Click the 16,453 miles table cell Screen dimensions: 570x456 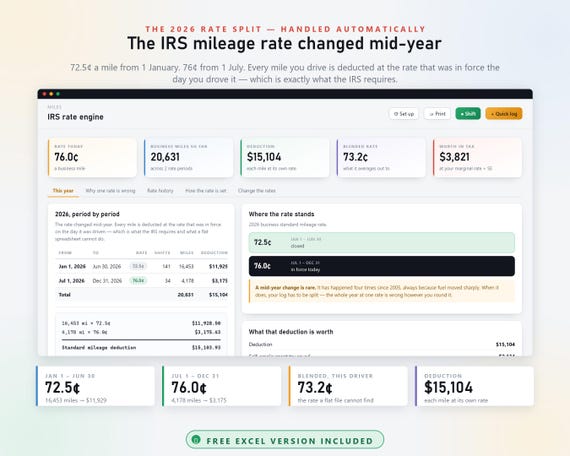186,267
